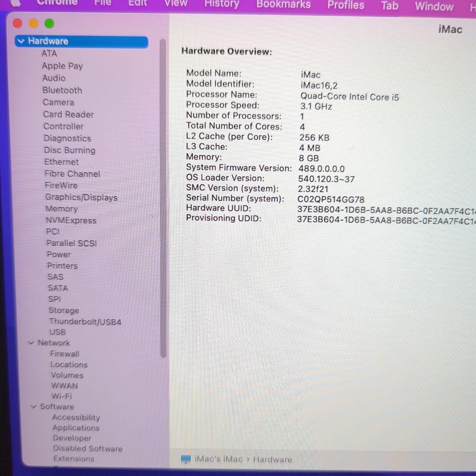476x476 pixels.
Task: Open the Bookmarks menu
Action: 283,5
